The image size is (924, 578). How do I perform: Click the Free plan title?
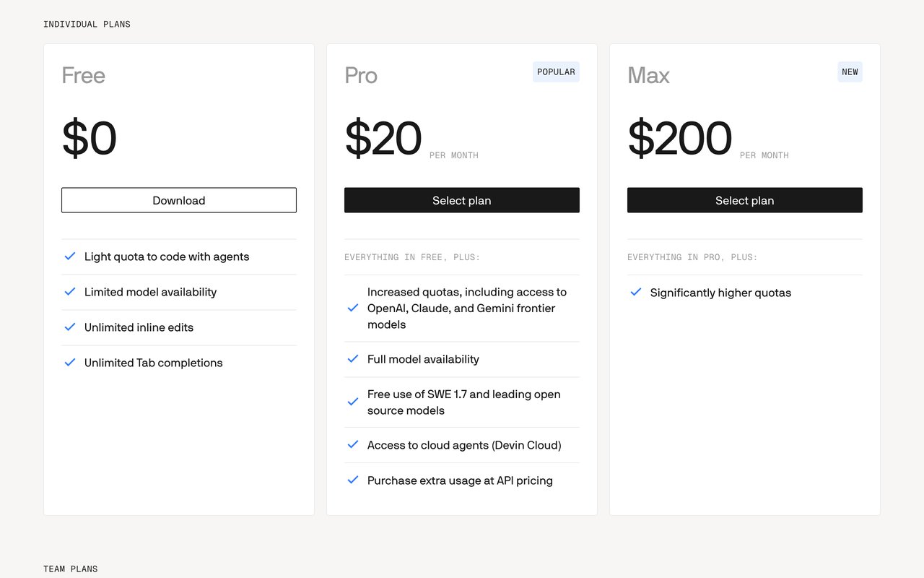(x=83, y=75)
